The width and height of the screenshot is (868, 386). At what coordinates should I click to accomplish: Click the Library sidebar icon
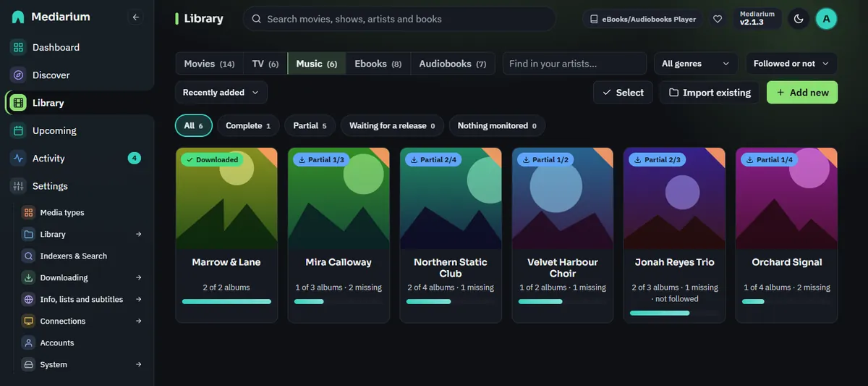18,103
